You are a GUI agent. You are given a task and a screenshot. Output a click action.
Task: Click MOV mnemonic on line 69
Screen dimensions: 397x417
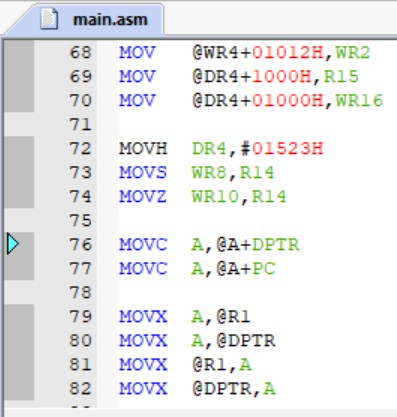point(137,77)
